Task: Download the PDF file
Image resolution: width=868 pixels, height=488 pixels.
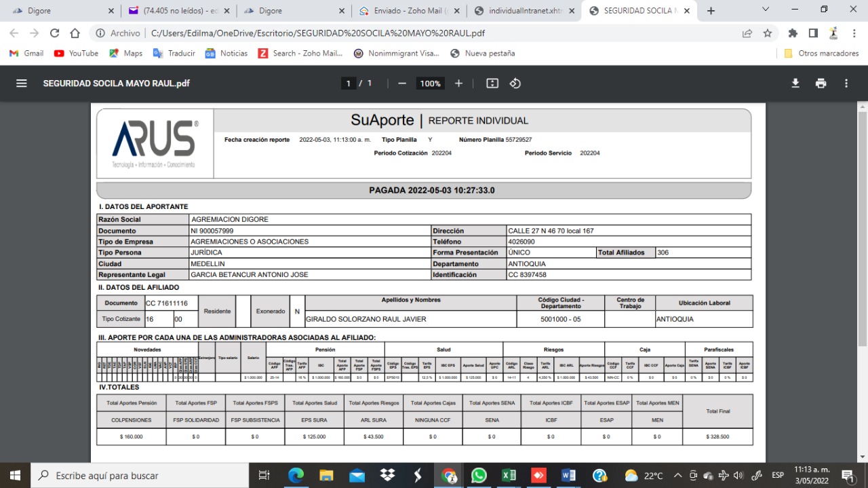Action: coord(795,83)
